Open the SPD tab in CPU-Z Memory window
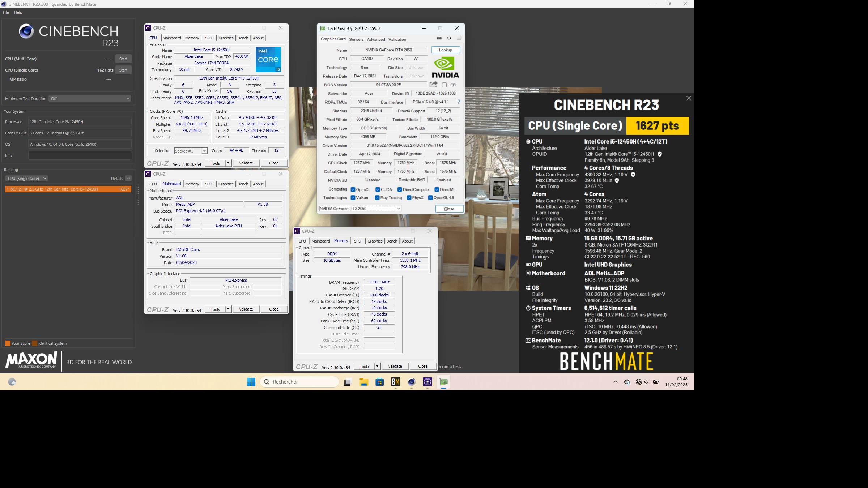This screenshot has width=868, height=488. 357,241
